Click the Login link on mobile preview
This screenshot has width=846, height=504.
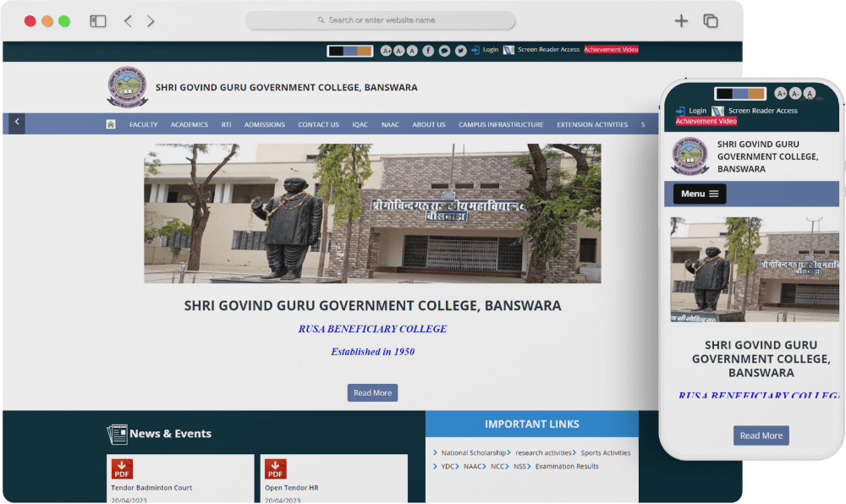[x=697, y=111]
